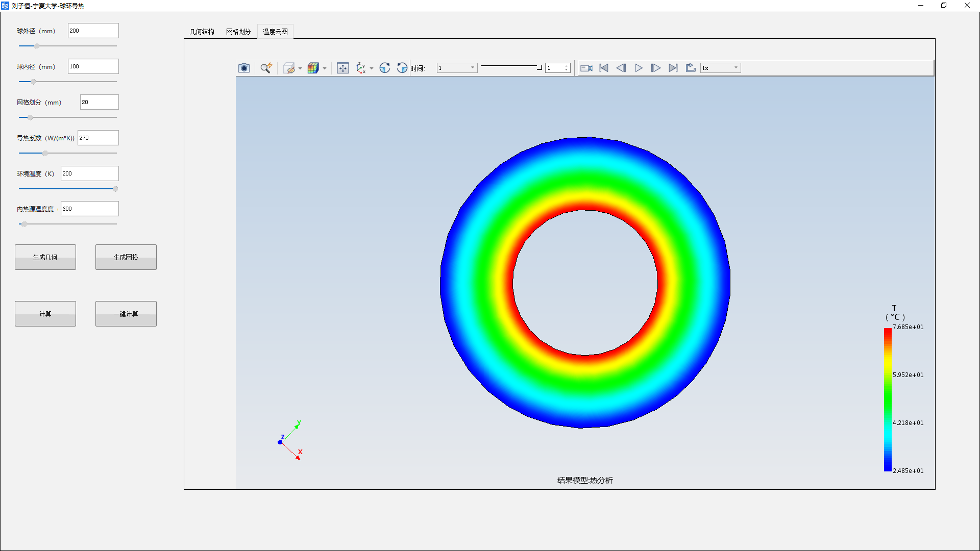Click the 内热源温度 slider handle
980x551 pixels.
pyautogui.click(x=24, y=224)
